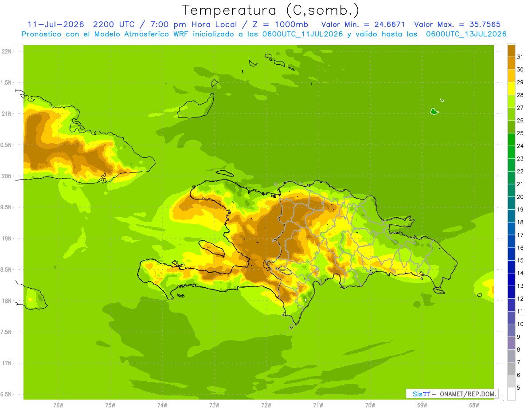Click the "75W" longitude label
Screen dimensions: 532x411
click(110, 405)
